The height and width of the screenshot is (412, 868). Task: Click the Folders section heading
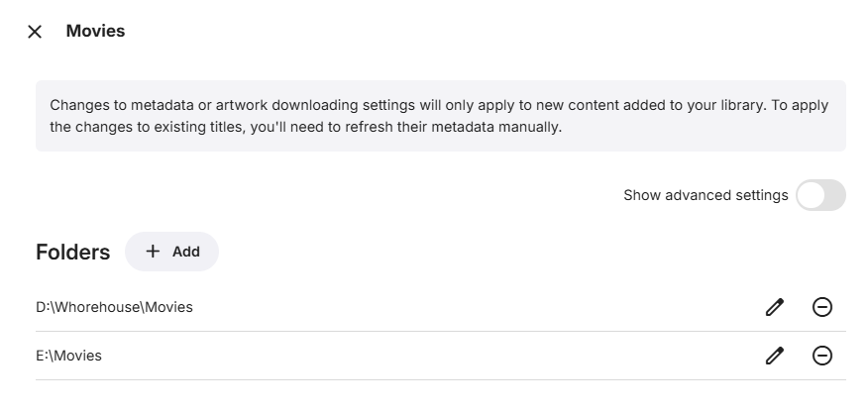coord(72,252)
